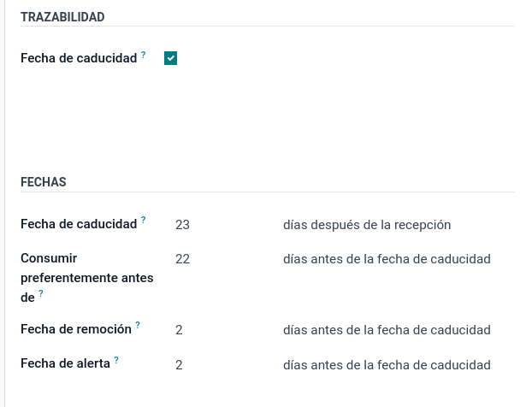Click the 'días después de la recepción' text

click(367, 225)
